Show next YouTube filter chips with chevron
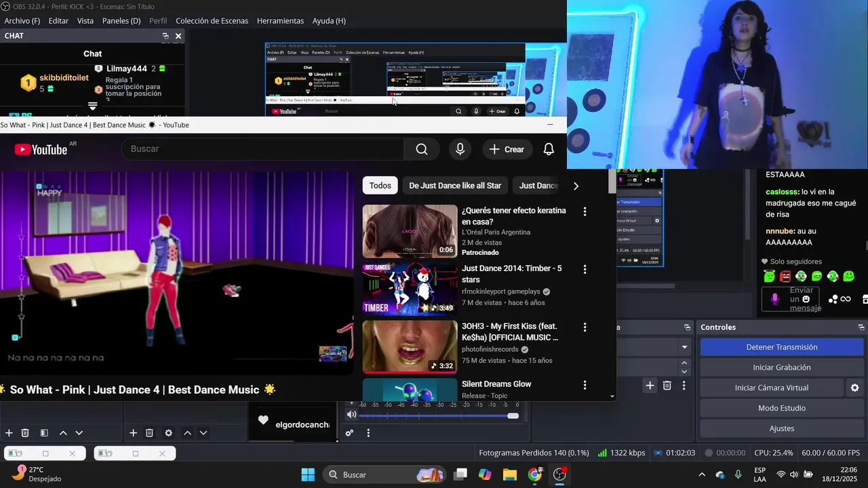Image resolution: width=868 pixels, height=488 pixels. coord(576,186)
